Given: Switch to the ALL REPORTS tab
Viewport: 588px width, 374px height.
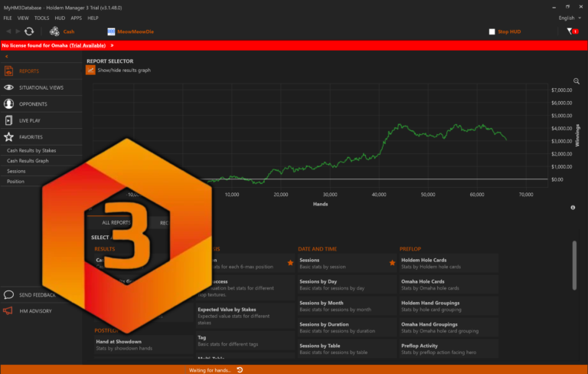Looking at the screenshot, I should click(116, 223).
